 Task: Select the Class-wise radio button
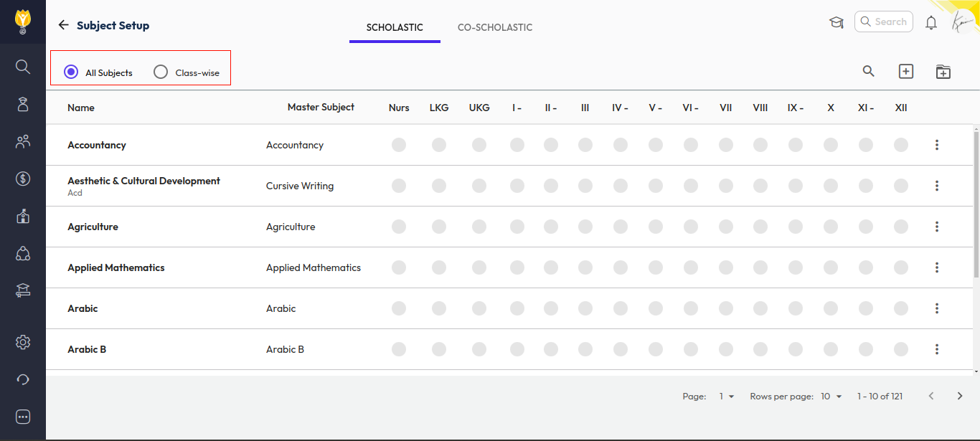pos(161,72)
